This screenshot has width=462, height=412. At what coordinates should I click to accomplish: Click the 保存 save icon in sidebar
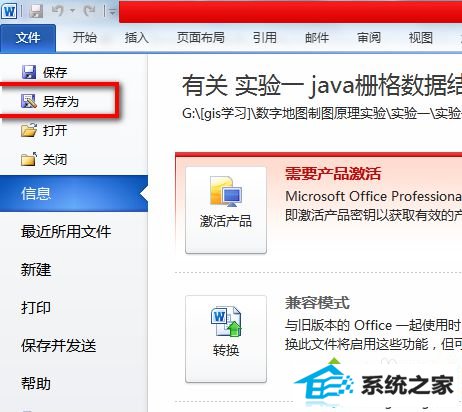click(29, 72)
